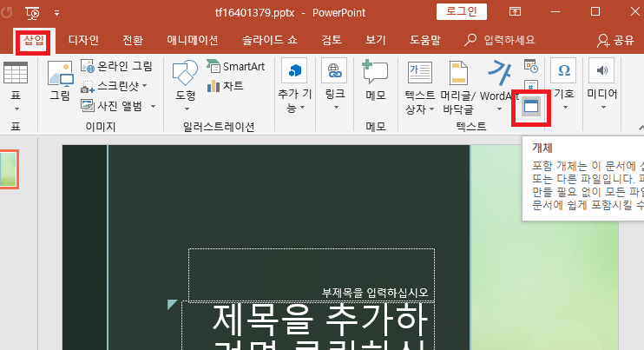The height and width of the screenshot is (350, 644).
Task: Insert a 차트 chart
Action: click(x=226, y=86)
